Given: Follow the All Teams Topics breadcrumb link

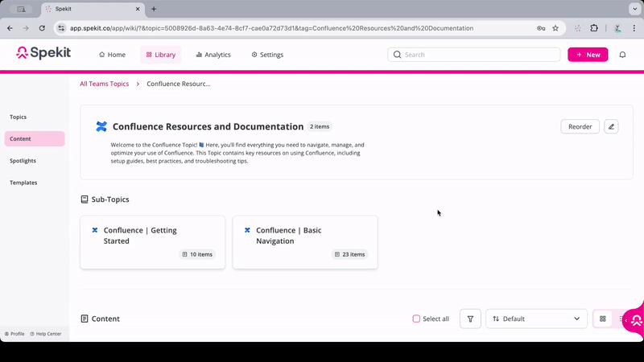Looking at the screenshot, I should click(105, 84).
